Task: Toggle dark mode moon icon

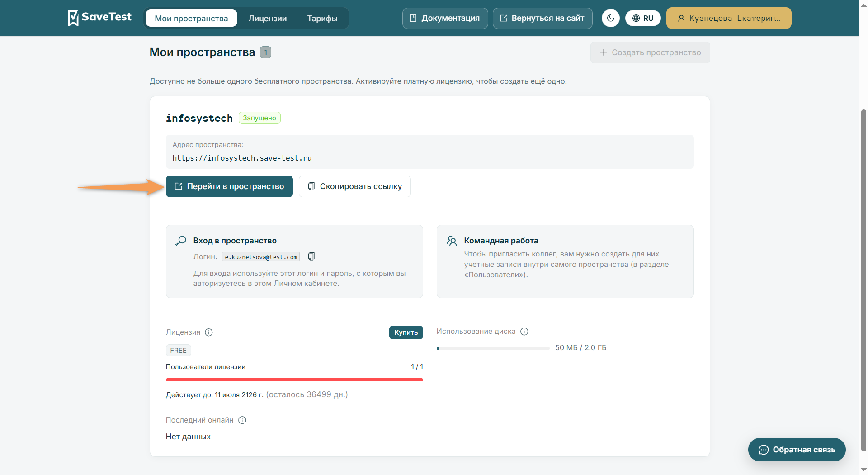Action: [610, 18]
